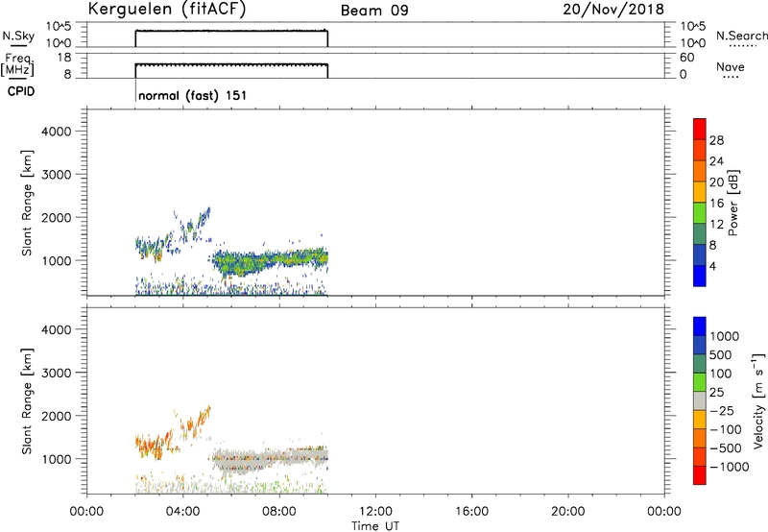
Task: Click the 'Slant Range [km]' label of power panel
Action: click(x=27, y=203)
